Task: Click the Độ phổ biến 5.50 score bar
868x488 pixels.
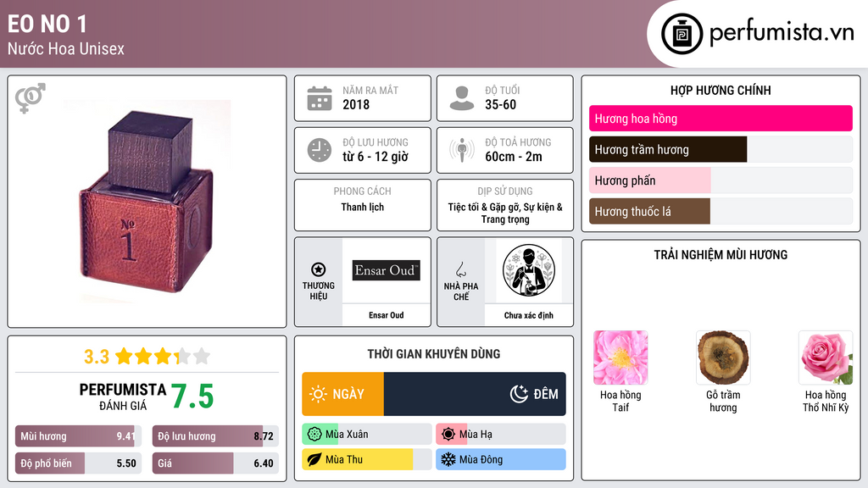Action: click(78, 463)
